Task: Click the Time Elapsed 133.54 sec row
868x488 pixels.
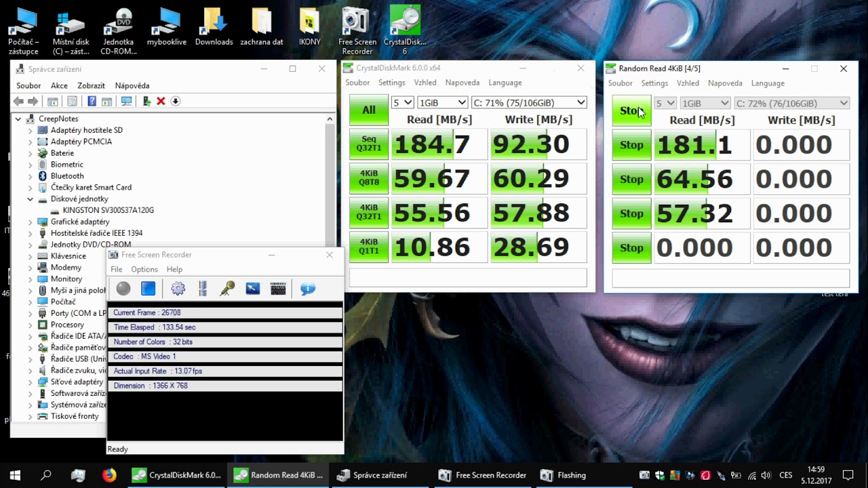Action: [x=224, y=327]
